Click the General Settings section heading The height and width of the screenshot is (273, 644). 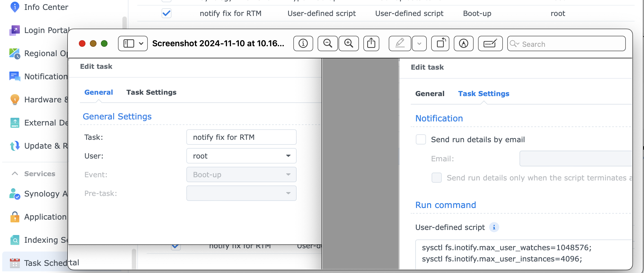point(117,116)
